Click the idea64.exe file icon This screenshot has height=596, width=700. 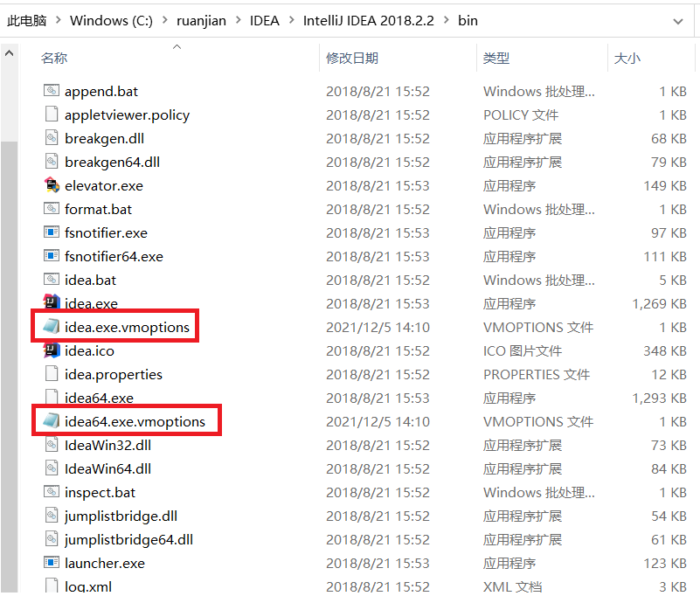[52, 397]
